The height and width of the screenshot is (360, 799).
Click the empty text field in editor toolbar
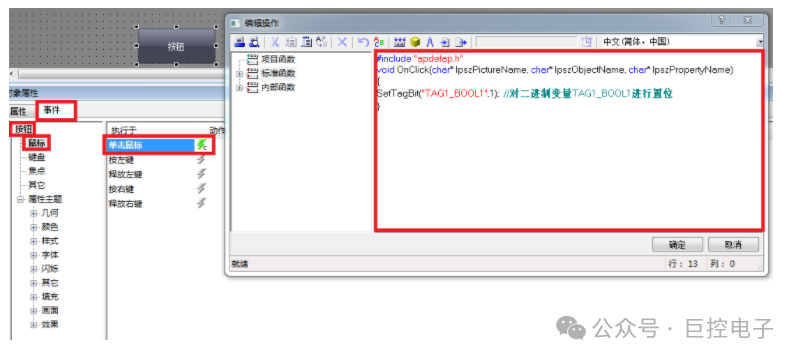point(527,42)
